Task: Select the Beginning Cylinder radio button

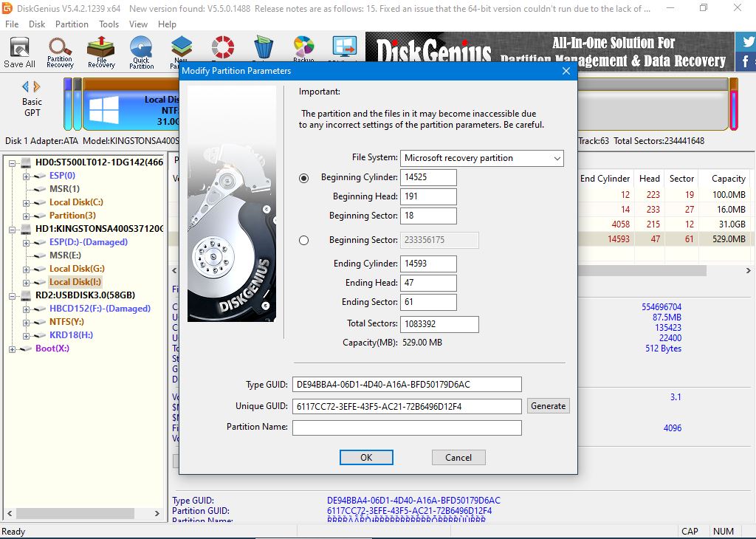Action: tap(304, 178)
